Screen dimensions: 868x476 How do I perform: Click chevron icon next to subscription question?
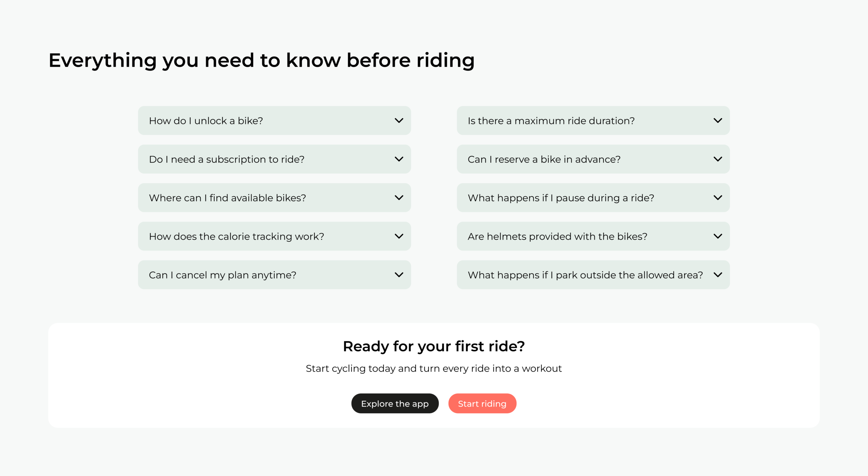(399, 159)
